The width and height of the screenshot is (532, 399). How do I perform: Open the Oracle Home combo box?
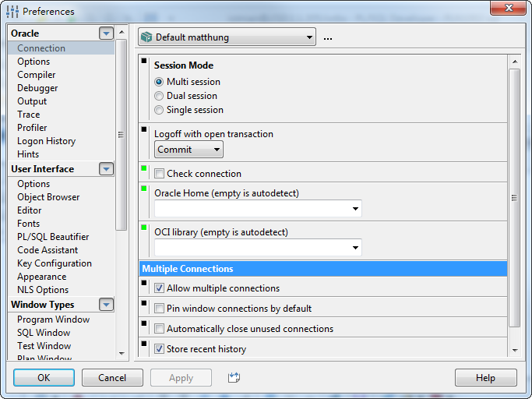tap(355, 209)
